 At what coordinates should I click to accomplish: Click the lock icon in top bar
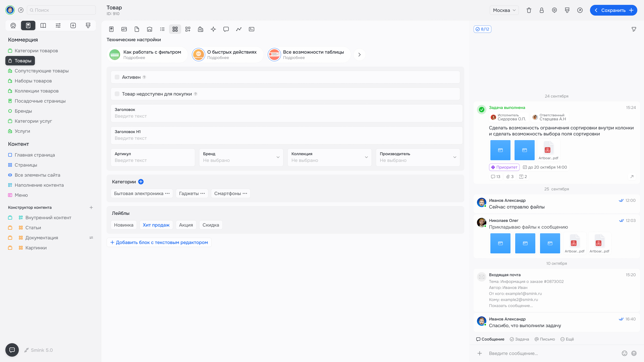(542, 10)
